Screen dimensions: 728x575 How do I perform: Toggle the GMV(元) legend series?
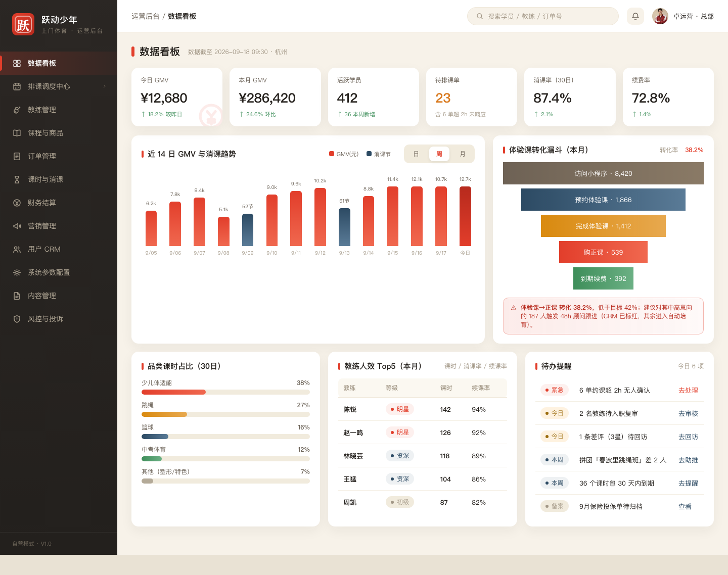(344, 154)
